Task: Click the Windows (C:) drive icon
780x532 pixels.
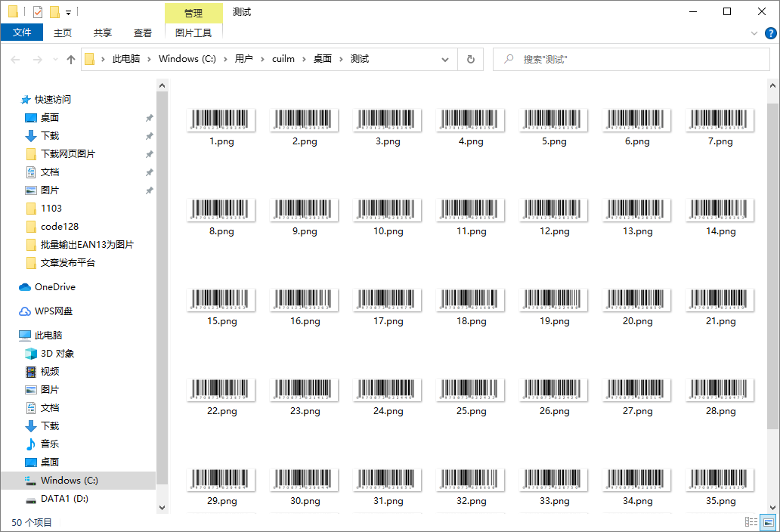Action: (x=31, y=481)
